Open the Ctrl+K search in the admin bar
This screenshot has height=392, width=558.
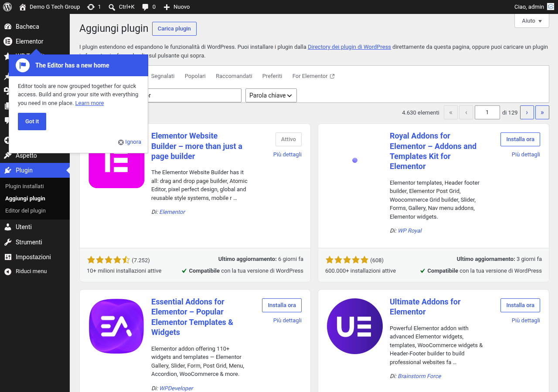(x=122, y=7)
